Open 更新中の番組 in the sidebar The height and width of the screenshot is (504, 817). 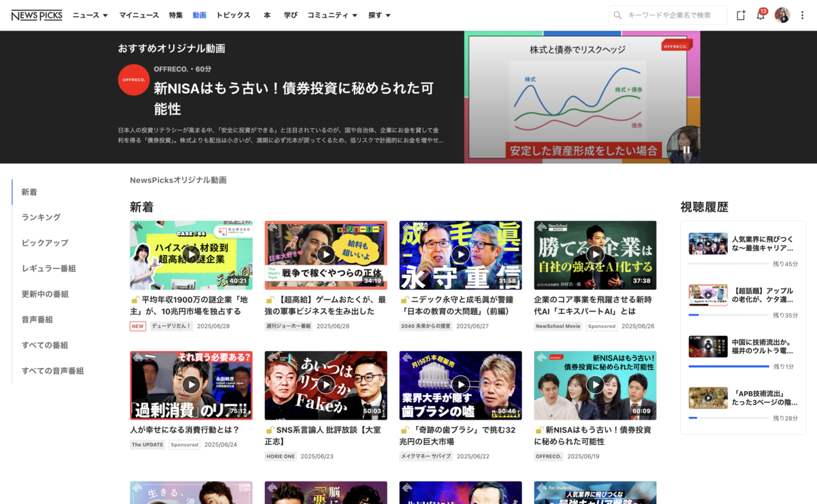(45, 294)
